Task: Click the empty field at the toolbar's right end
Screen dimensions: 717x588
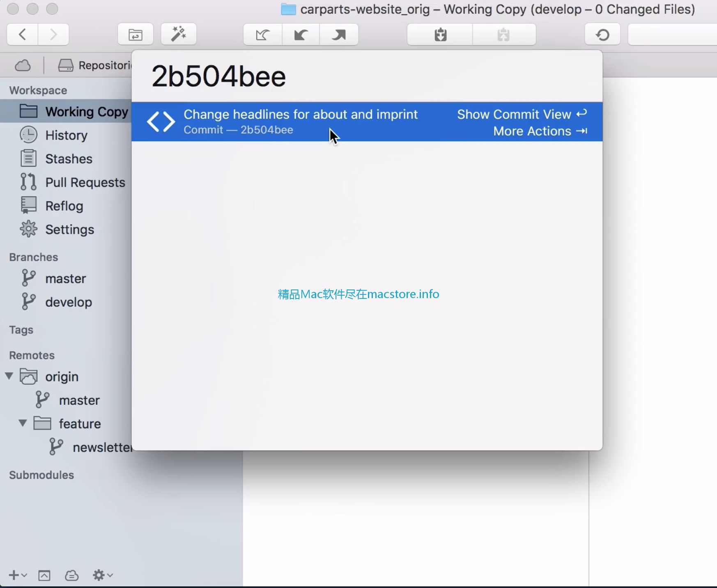Action: tap(672, 34)
